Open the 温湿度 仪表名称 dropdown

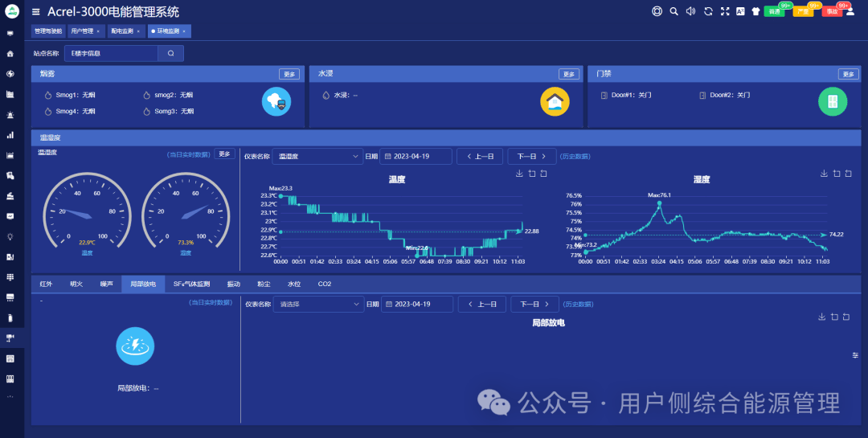coord(317,157)
